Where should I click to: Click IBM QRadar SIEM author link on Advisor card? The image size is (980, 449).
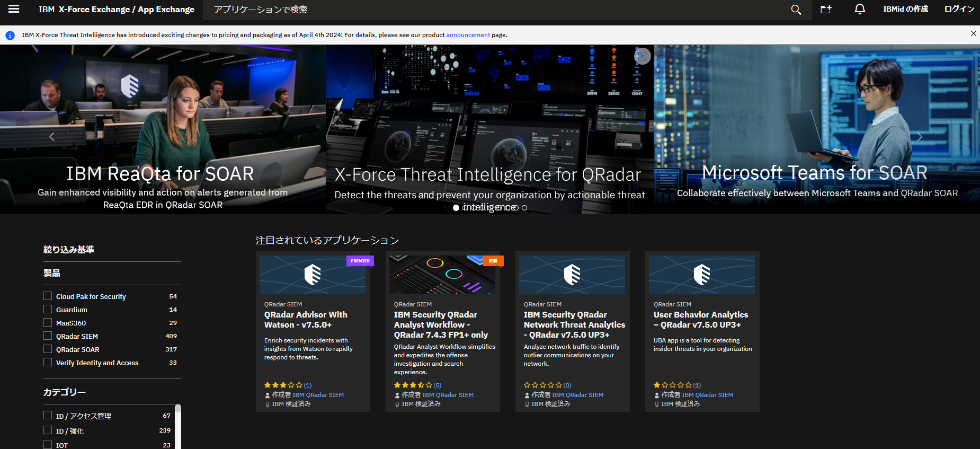pos(318,395)
